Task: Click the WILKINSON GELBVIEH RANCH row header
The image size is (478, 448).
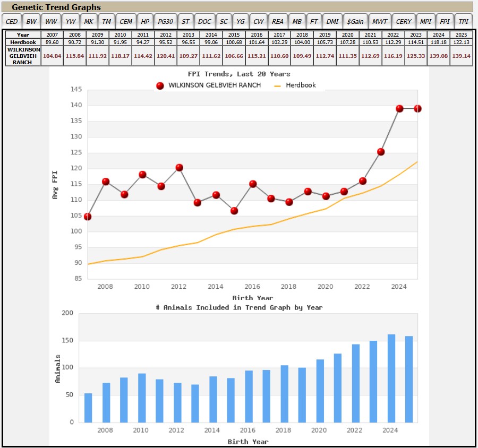Action: click(23, 56)
